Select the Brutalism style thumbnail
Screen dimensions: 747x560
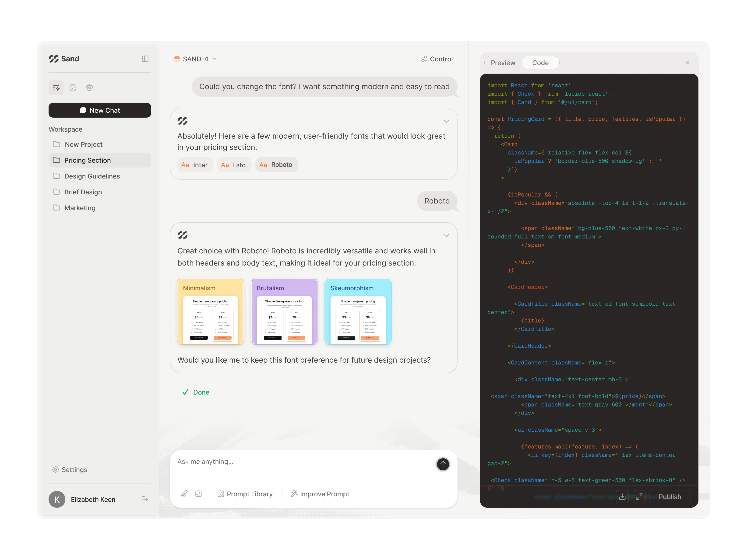point(284,311)
